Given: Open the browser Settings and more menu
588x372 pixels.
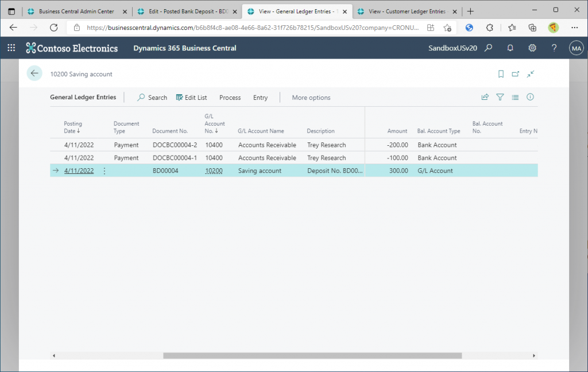Looking at the screenshot, I should click(574, 28).
